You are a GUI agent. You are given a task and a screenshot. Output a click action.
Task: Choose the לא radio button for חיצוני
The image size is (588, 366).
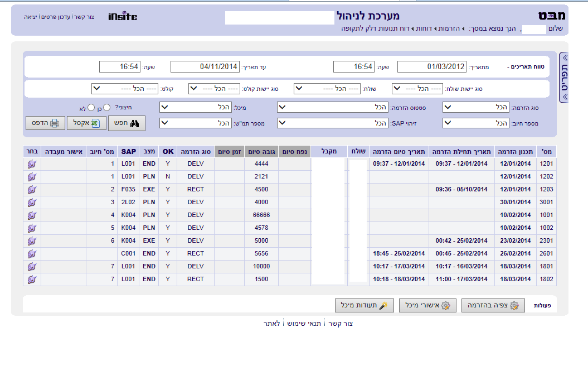tap(91, 107)
